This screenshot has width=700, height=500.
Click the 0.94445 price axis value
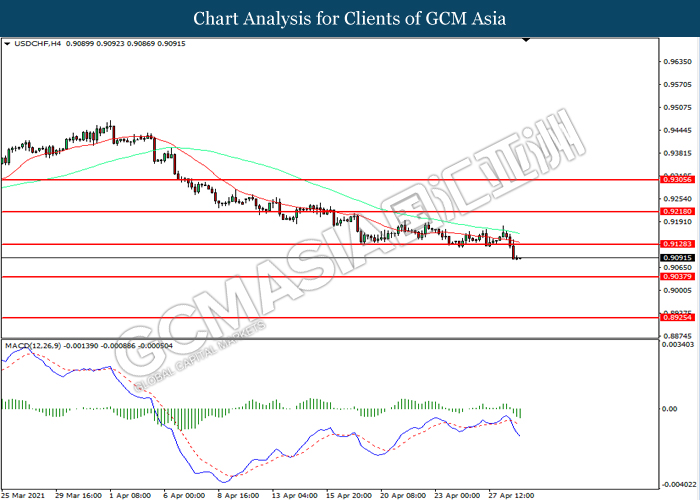coord(677,130)
